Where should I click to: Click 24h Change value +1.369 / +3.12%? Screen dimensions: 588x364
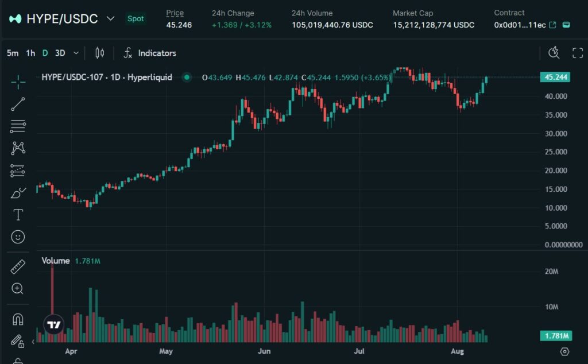(242, 25)
